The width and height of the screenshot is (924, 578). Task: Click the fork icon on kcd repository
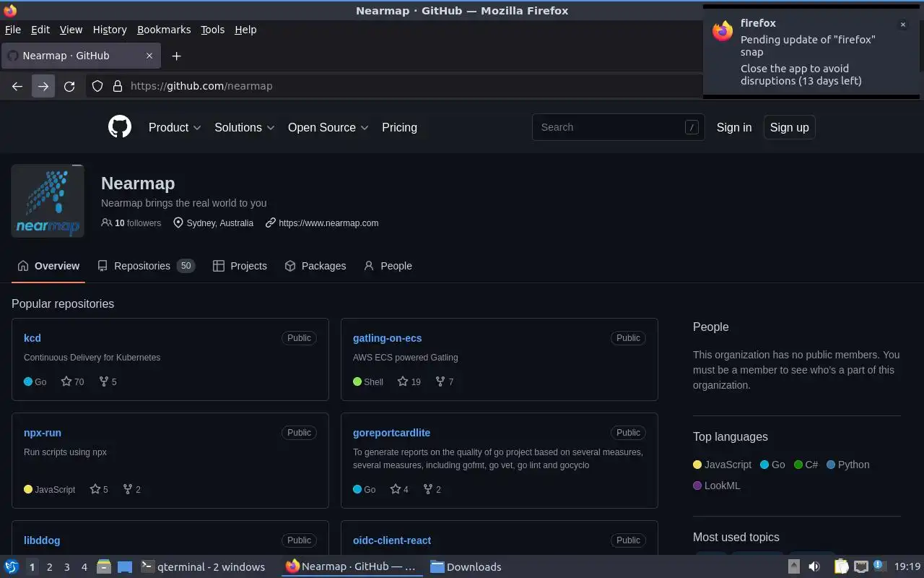[103, 381]
